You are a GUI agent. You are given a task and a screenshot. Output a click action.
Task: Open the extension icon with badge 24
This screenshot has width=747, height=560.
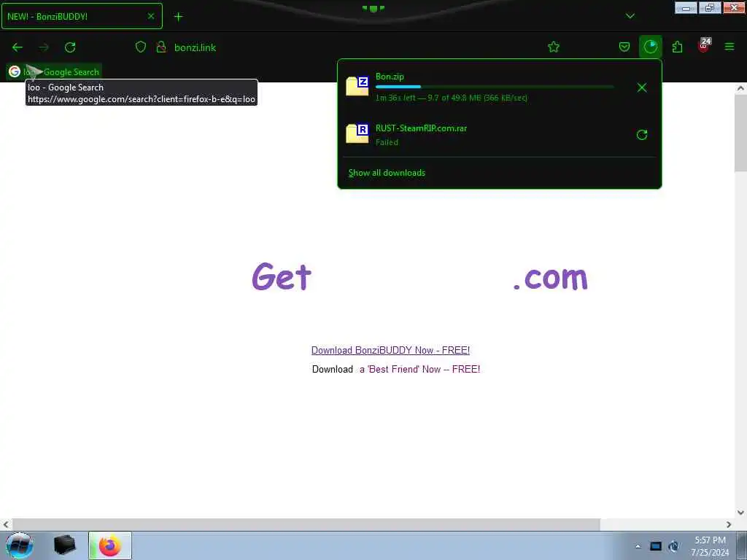click(x=704, y=46)
